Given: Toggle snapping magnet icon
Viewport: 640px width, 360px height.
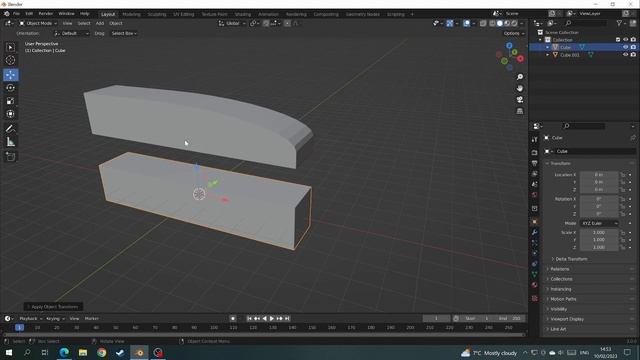Looking at the screenshot, I should pyautogui.click(x=266, y=24).
